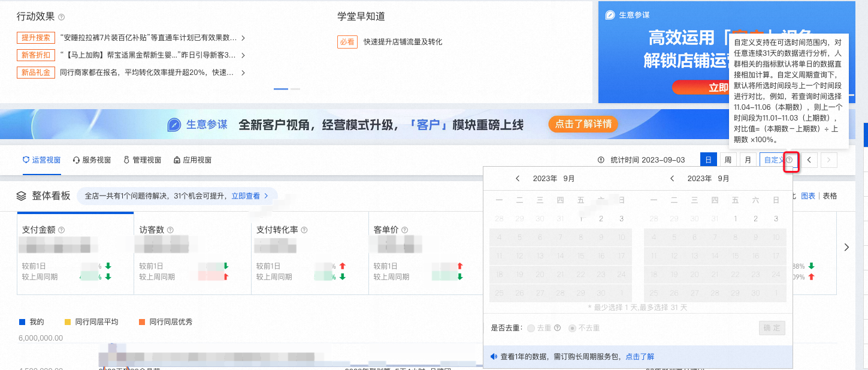Select the 去重 radio button
868x370 pixels.
coord(531,328)
